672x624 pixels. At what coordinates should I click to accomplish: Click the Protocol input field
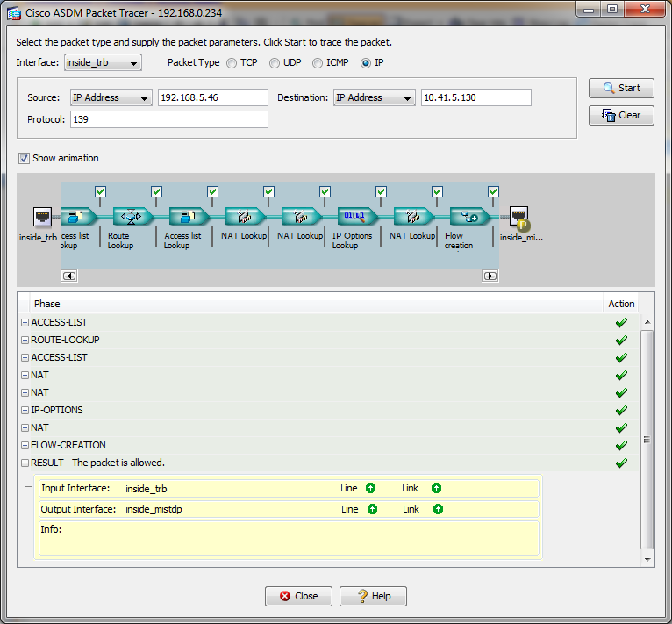point(169,119)
